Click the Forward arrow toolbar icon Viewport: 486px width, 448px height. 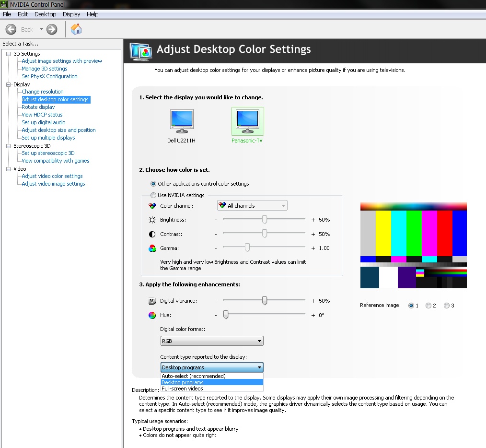click(52, 29)
